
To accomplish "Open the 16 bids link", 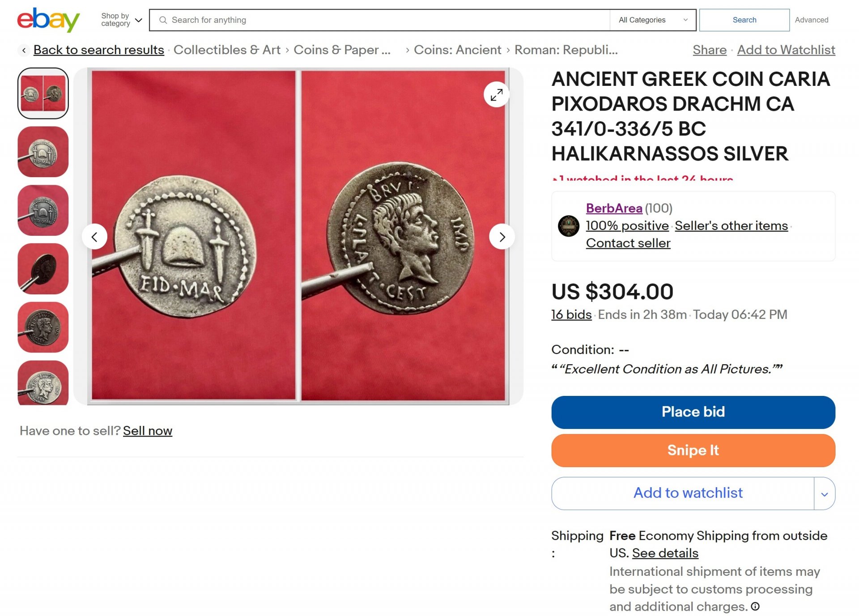I will [571, 315].
